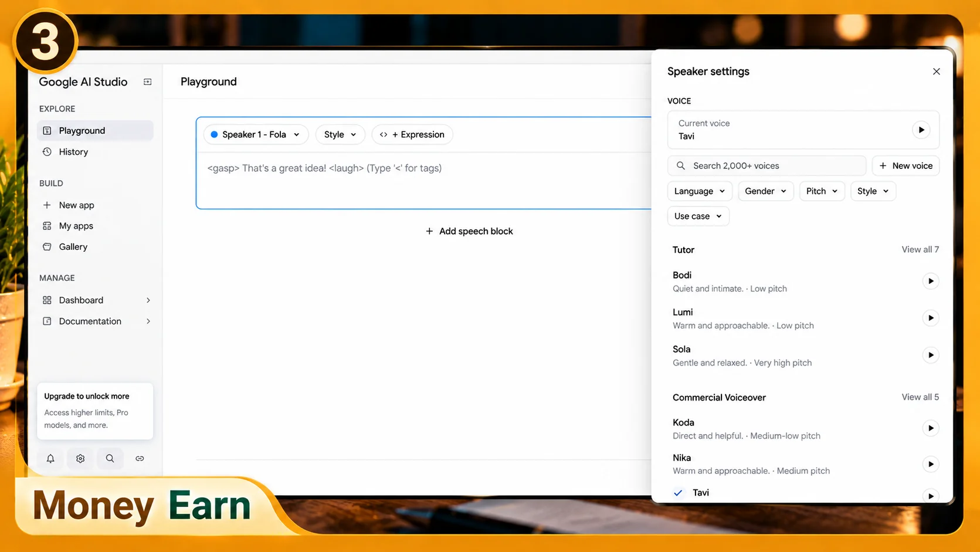Viewport: 980px width, 552px height.
Task: Click Upgrade to unlock more card
Action: click(x=95, y=411)
